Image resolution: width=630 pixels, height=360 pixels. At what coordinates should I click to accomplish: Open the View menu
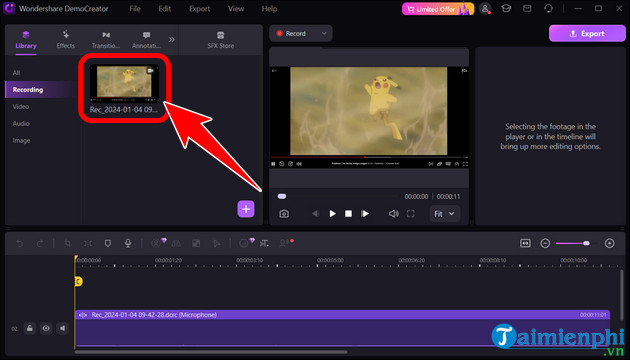(236, 8)
